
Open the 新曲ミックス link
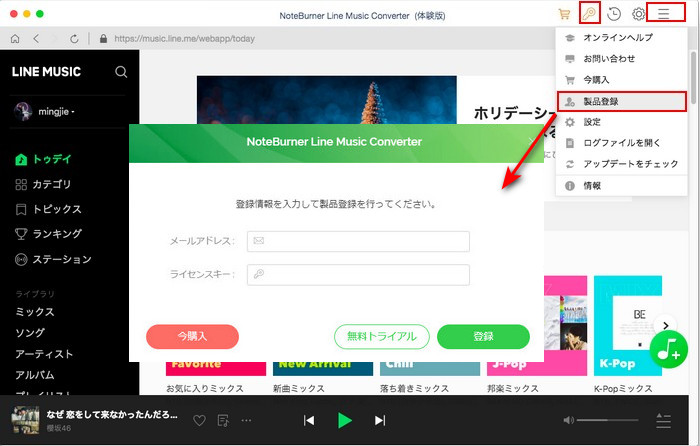pos(299,389)
